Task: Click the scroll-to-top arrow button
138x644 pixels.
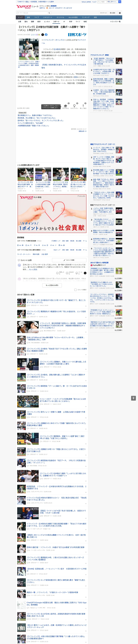Action: coord(133,398)
